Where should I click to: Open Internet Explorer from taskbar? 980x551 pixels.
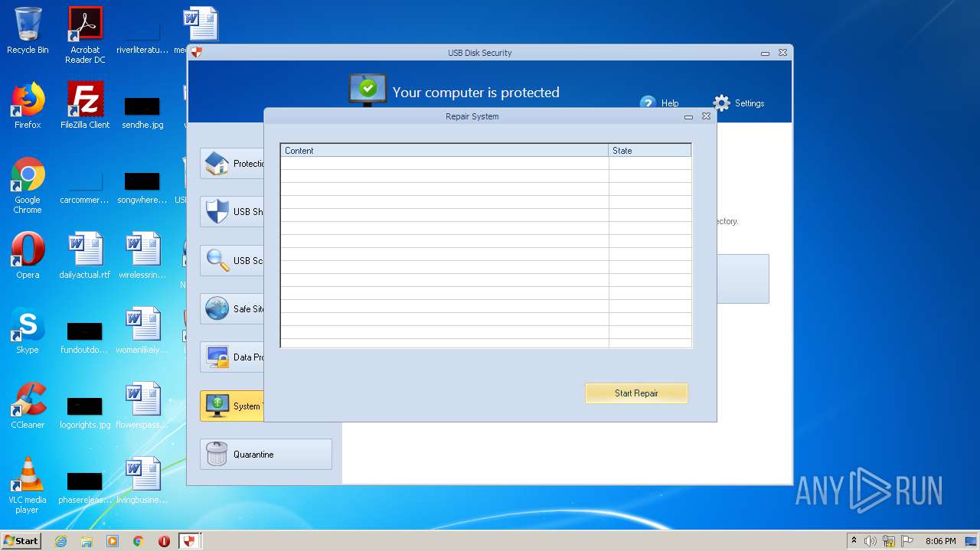pos(60,541)
